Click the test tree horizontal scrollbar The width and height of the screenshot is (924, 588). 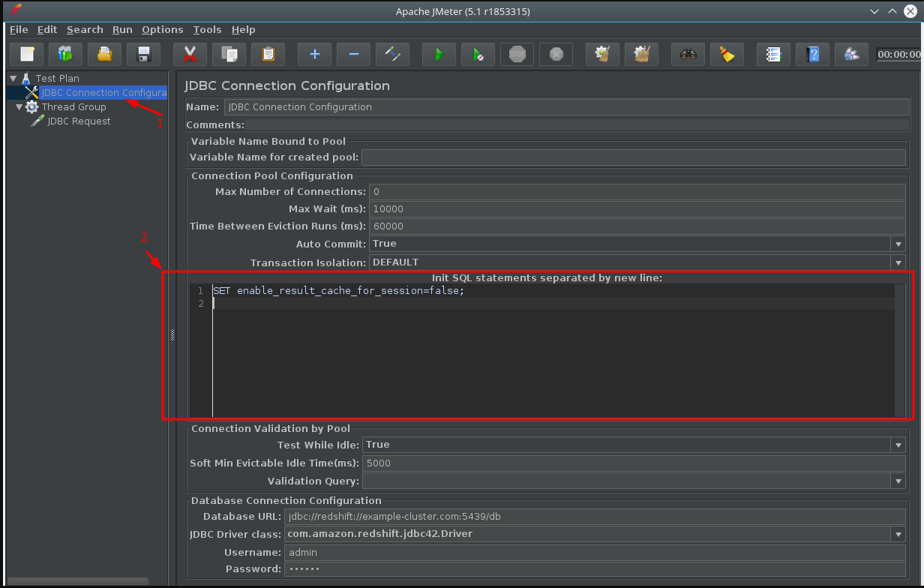pos(78,581)
